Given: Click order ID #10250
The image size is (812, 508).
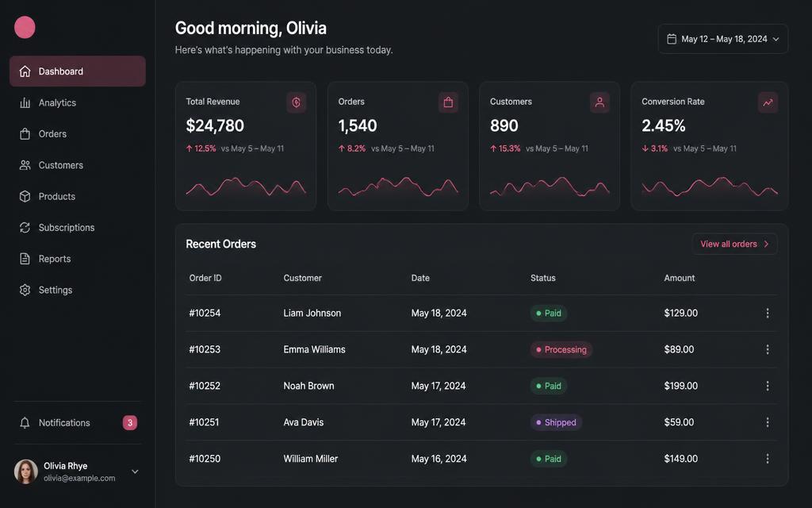Looking at the screenshot, I should pos(205,459).
